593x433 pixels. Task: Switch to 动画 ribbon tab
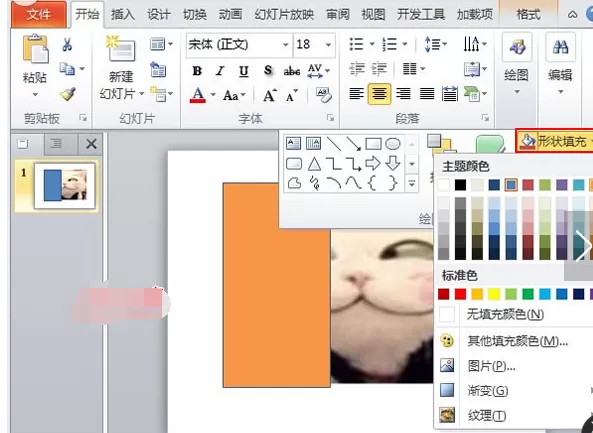(x=230, y=15)
